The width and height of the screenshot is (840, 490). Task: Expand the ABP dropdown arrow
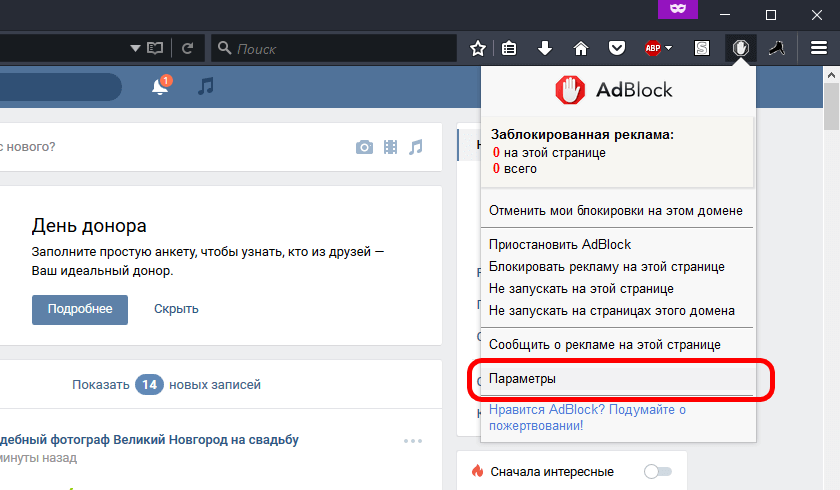click(x=669, y=48)
